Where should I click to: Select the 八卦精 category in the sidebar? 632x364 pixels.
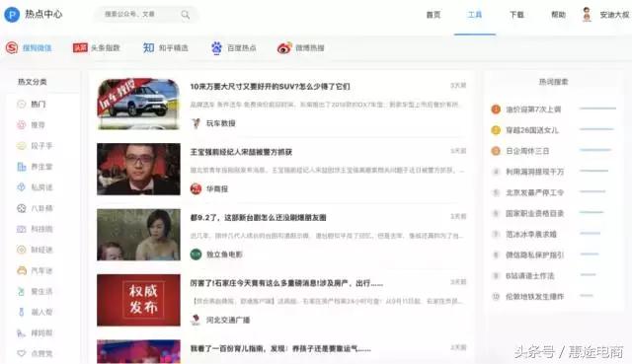[35, 208]
